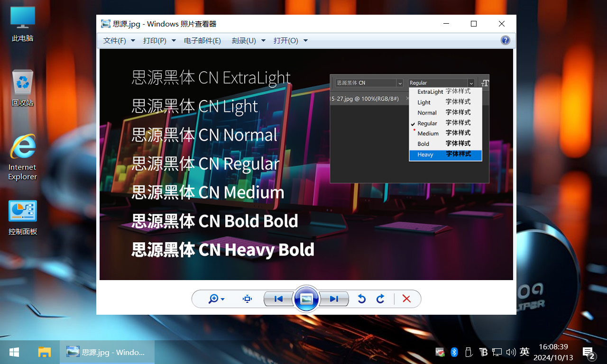
Task: Click the monitor chart tray icon
Action: click(440, 352)
